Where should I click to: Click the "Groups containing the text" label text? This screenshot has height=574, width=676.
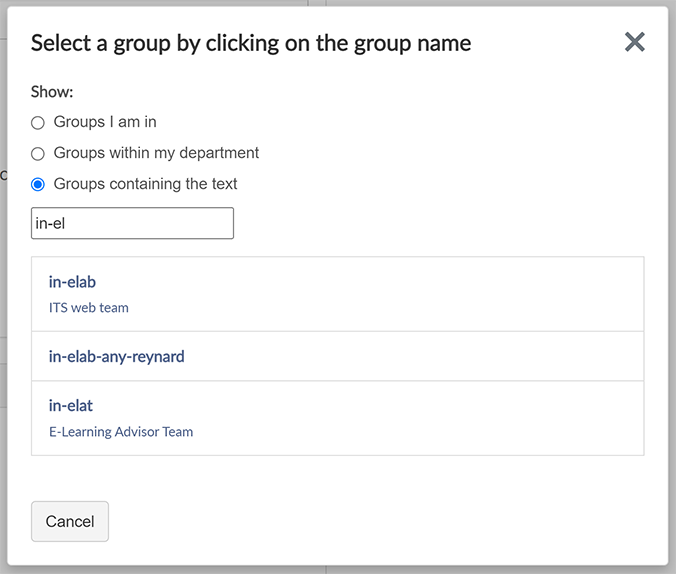point(145,184)
